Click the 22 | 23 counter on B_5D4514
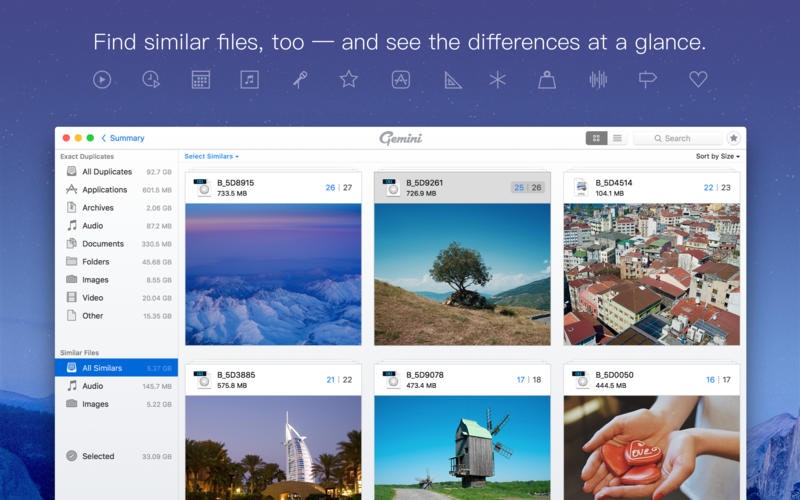This screenshot has height=500, width=800. (x=717, y=188)
